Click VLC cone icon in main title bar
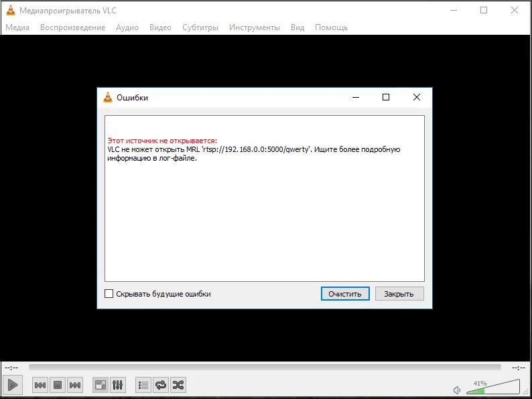 [11, 11]
